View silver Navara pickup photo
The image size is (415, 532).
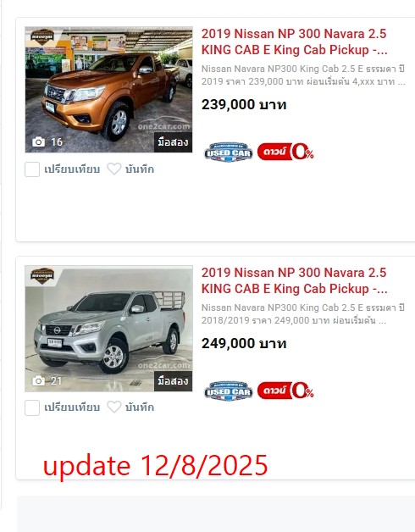108,329
